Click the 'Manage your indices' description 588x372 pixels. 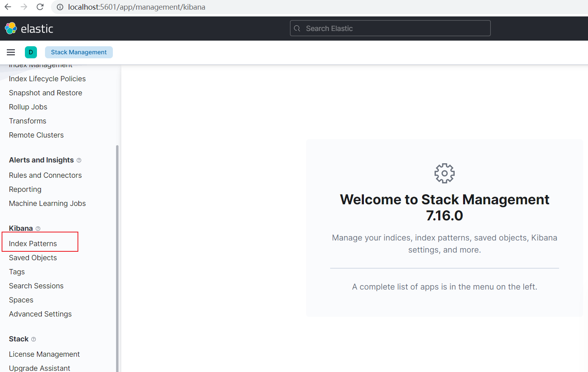coord(445,244)
